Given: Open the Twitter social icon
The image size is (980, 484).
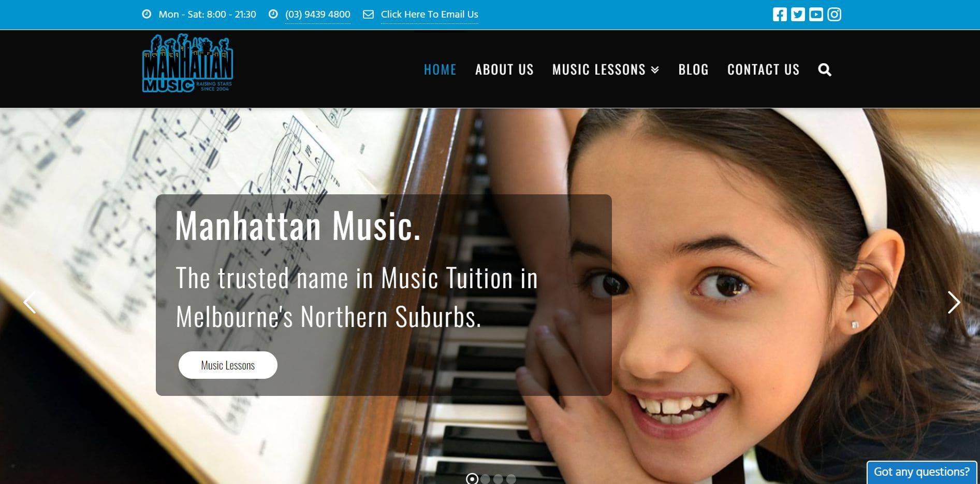Looking at the screenshot, I should [798, 15].
